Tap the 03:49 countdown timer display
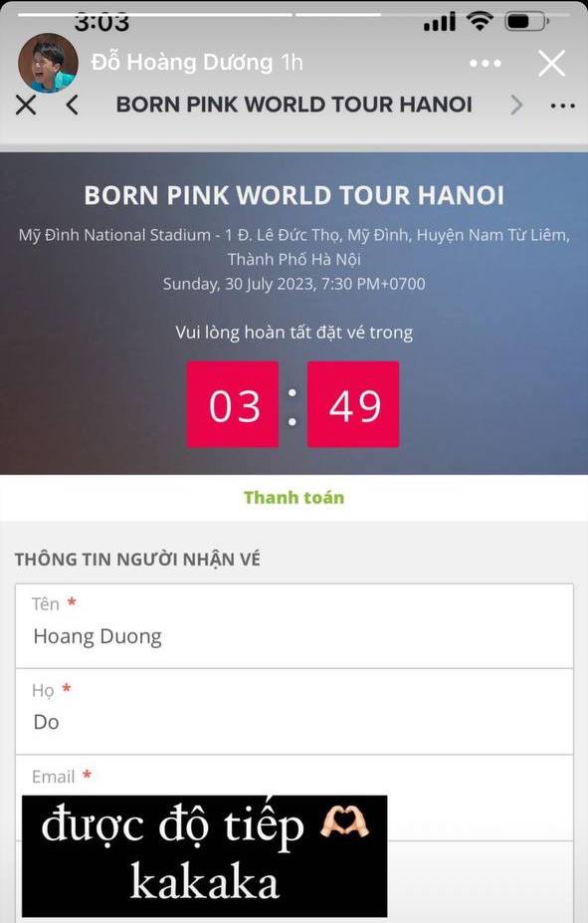 pyautogui.click(x=294, y=404)
